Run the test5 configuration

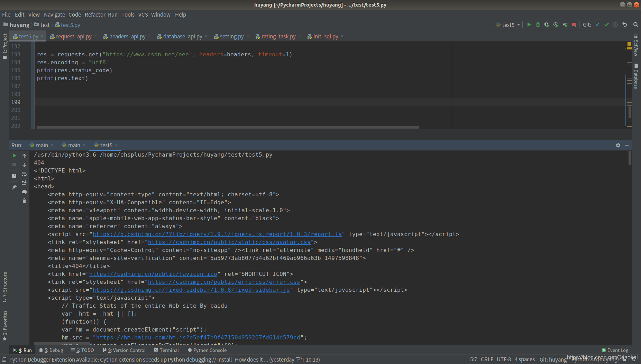(529, 25)
